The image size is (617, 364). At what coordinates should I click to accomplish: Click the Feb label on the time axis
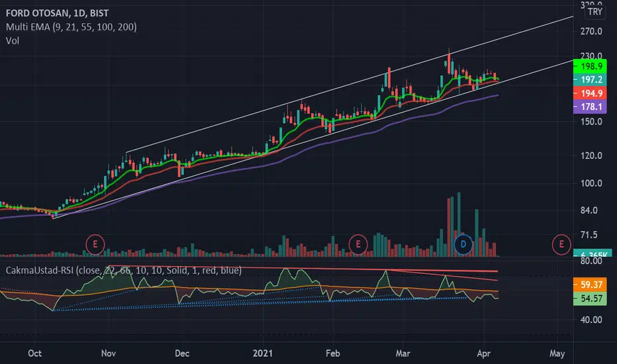(332, 353)
